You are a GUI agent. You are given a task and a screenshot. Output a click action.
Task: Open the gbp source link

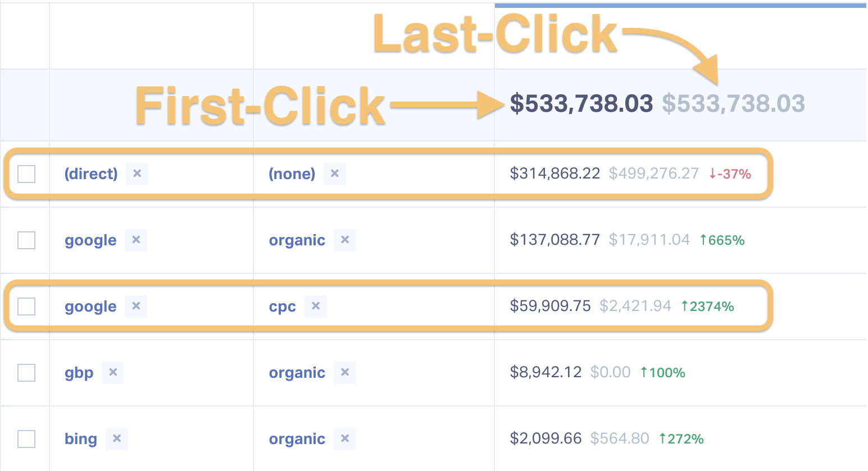[79, 373]
